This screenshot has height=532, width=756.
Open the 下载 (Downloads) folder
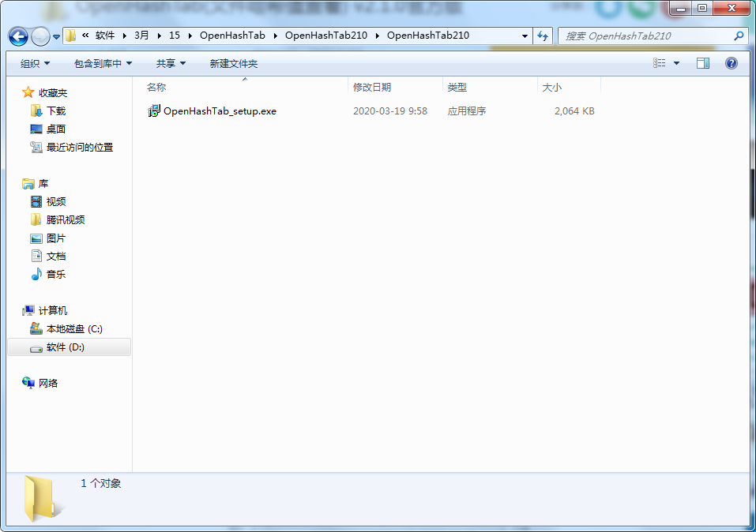pos(55,111)
